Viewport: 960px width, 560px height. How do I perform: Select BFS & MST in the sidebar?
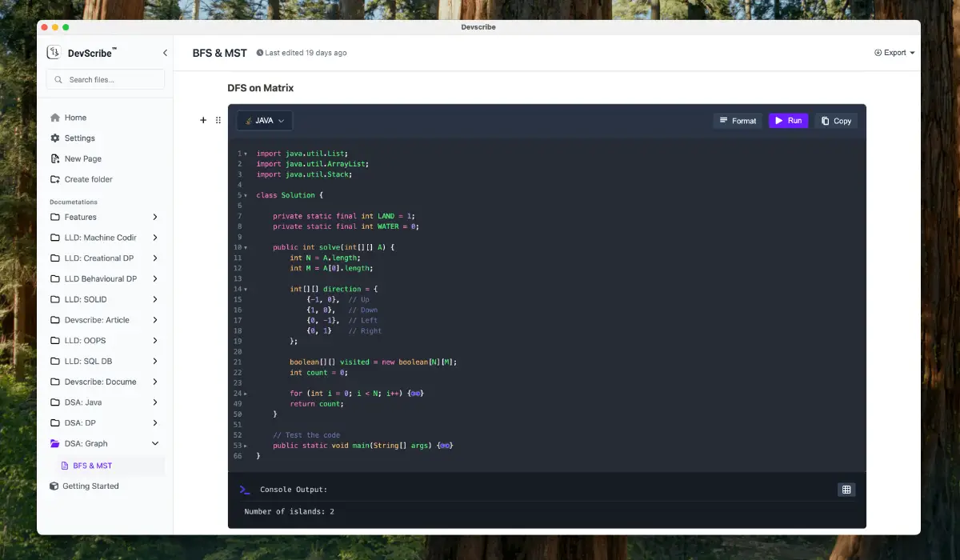90,465
